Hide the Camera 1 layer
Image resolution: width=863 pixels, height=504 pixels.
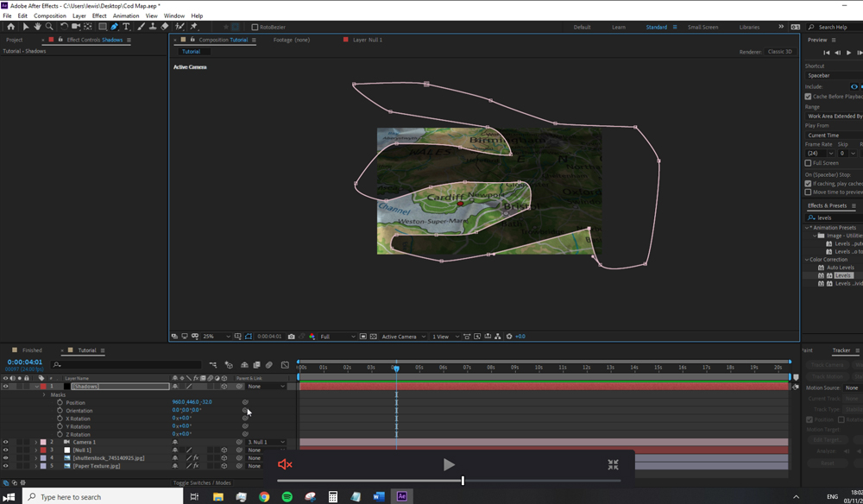coord(5,442)
